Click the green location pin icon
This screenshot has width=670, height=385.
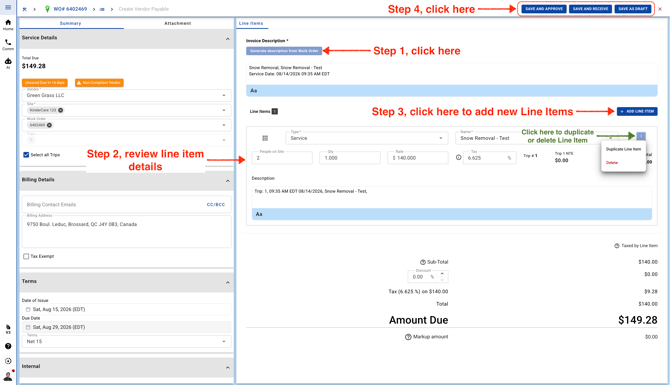pos(47,9)
